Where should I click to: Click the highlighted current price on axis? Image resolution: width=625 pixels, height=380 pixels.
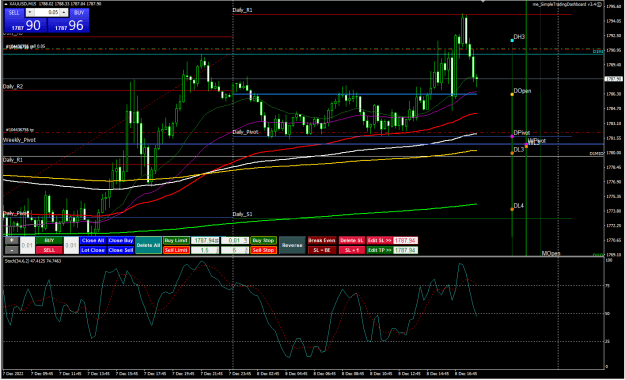[x=613, y=79]
